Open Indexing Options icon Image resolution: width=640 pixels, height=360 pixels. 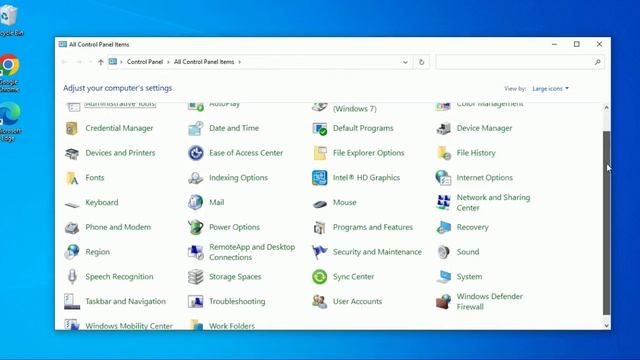click(196, 178)
